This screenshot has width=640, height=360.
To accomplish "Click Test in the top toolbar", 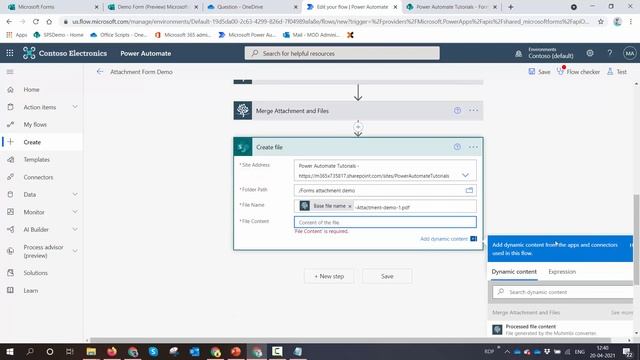I will [x=617, y=71].
